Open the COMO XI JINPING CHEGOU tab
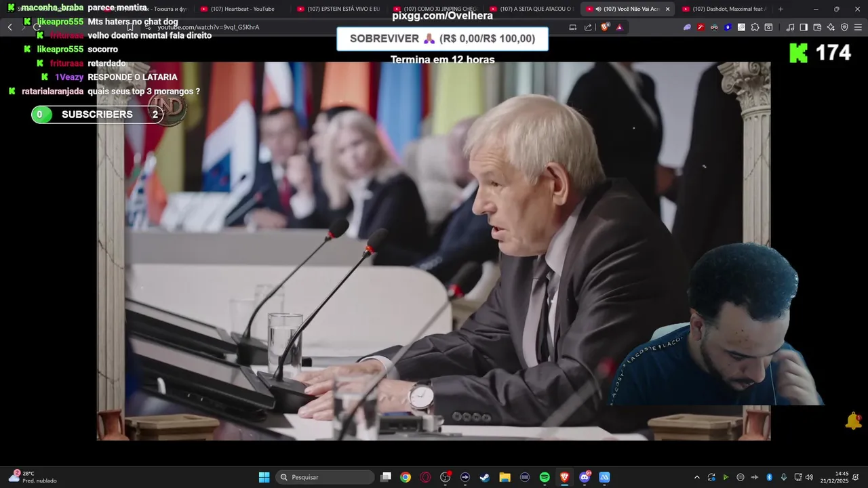The width and height of the screenshot is (868, 488). pyautogui.click(x=435, y=9)
